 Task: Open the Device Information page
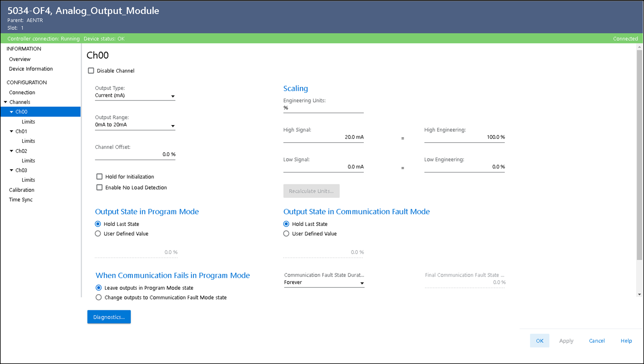tap(31, 69)
